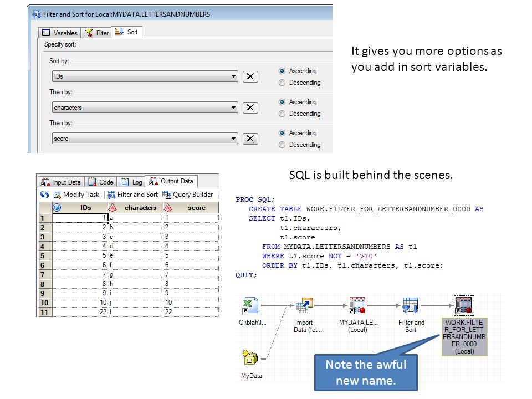Viewport: 532px width, 399px height.
Task: Select Ascending for IDs sort
Action: tap(282, 71)
